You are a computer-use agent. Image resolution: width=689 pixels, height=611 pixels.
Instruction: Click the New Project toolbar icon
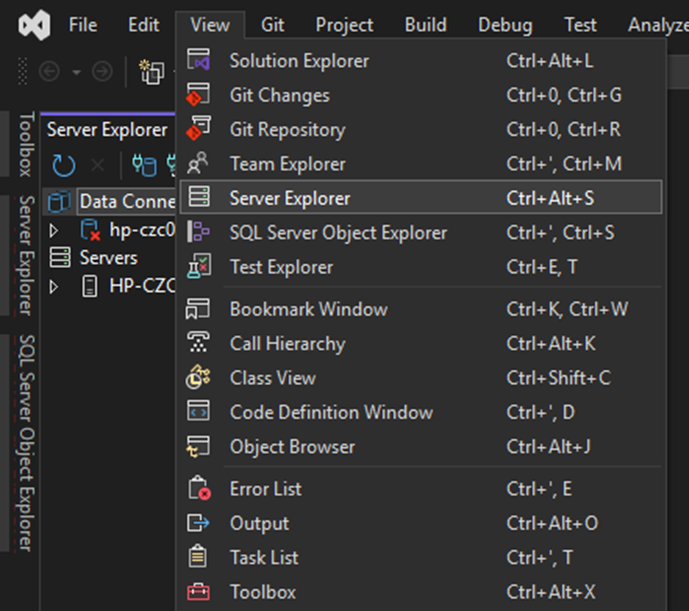[x=151, y=71]
